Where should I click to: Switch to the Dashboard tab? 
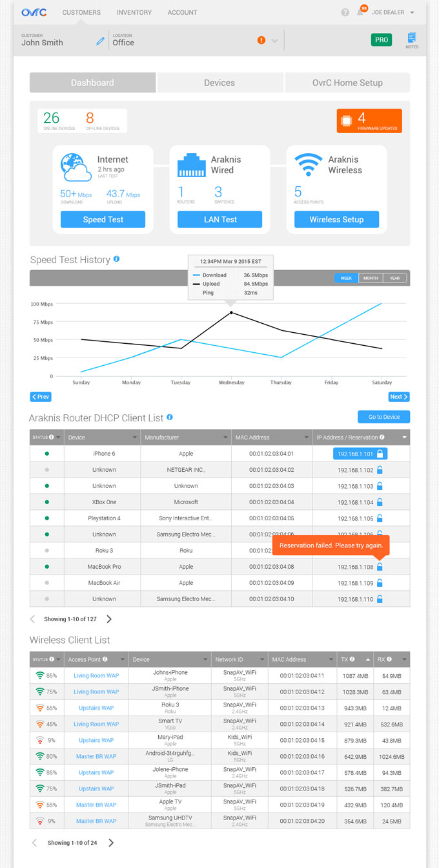click(x=92, y=83)
